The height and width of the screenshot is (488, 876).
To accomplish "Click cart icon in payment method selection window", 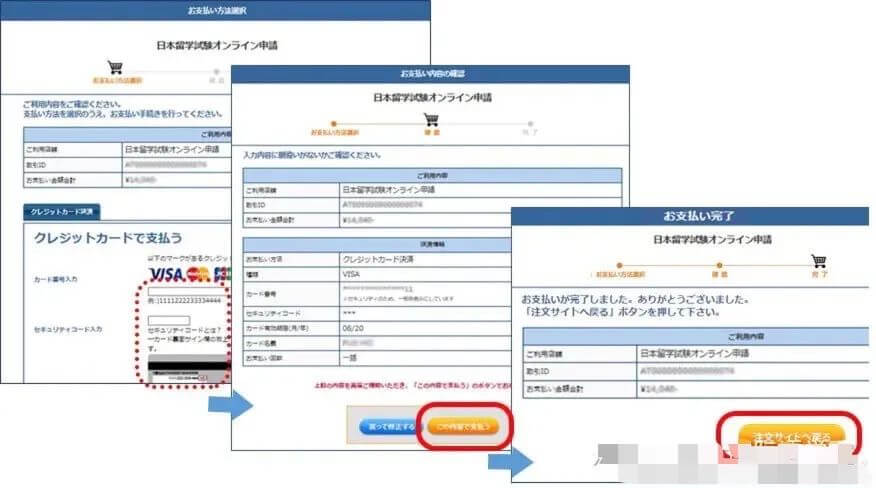I will pyautogui.click(x=115, y=68).
